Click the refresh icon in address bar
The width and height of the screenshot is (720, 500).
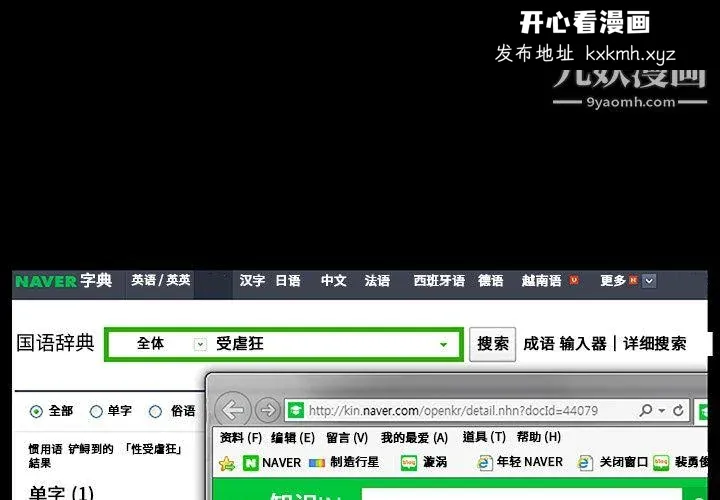pyautogui.click(x=678, y=410)
